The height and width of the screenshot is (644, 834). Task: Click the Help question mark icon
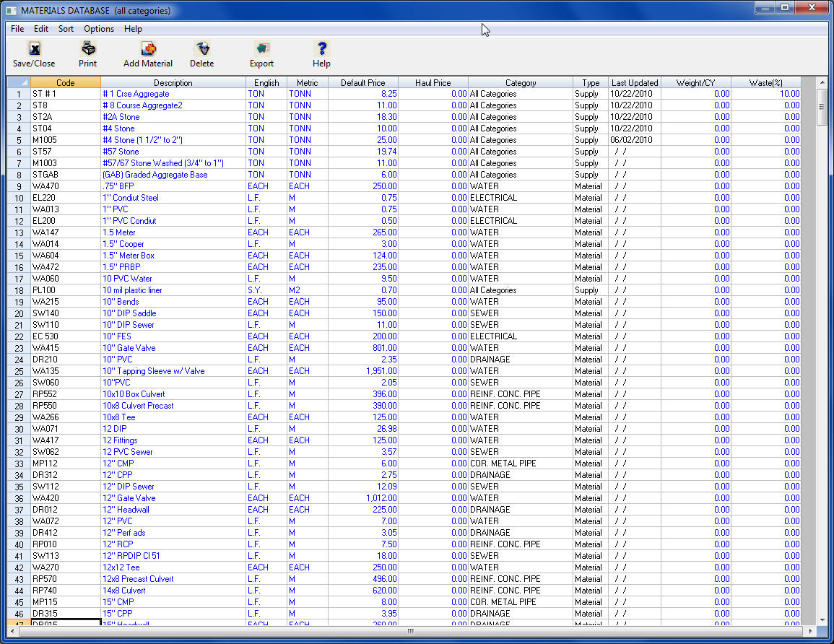pyautogui.click(x=321, y=49)
